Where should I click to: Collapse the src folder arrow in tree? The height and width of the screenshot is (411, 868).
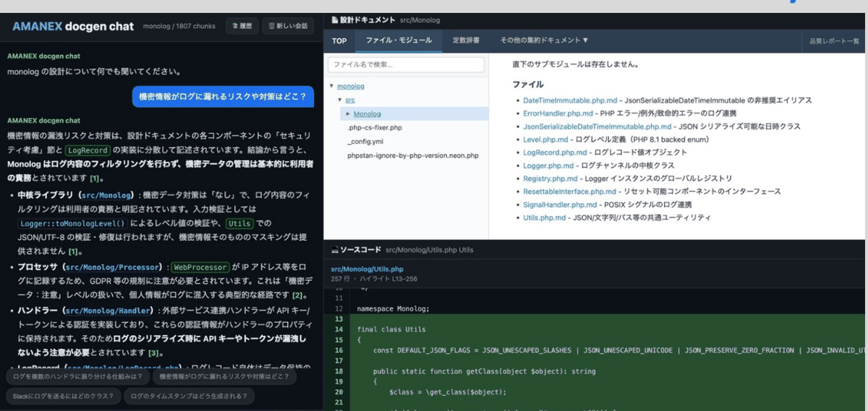point(341,100)
